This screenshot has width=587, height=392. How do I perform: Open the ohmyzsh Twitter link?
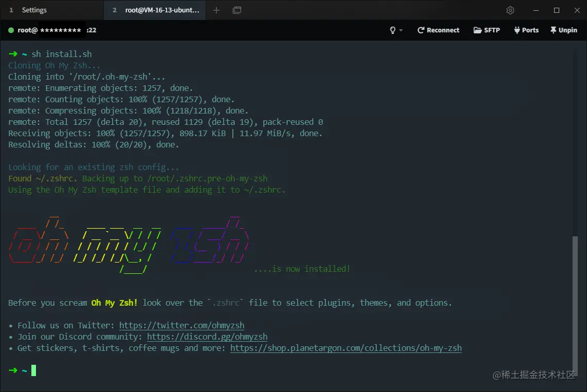coord(182,325)
